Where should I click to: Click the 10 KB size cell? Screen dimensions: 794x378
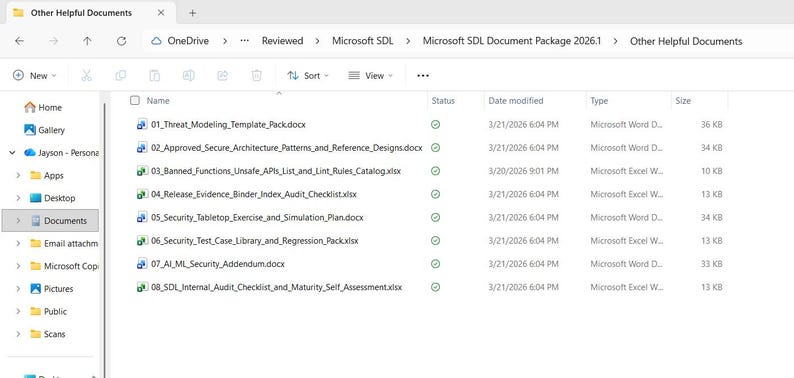pyautogui.click(x=711, y=171)
